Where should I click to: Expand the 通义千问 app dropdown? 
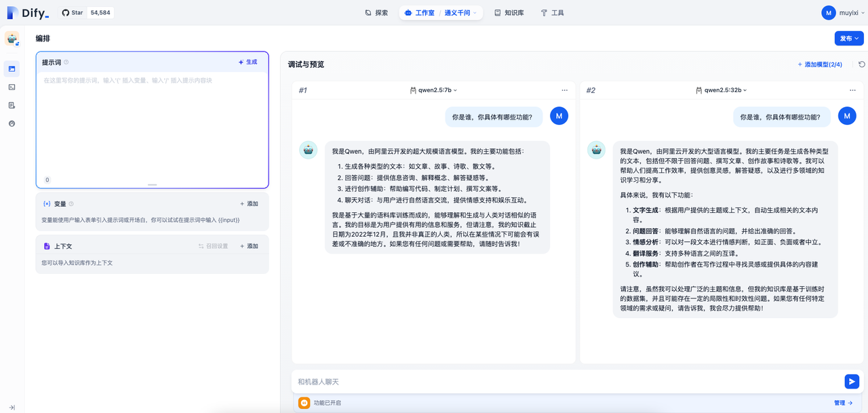[461, 13]
